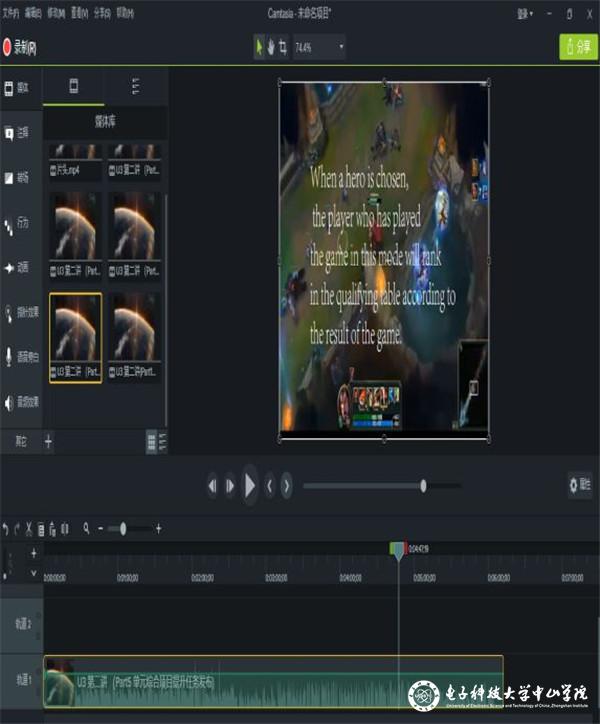
Task: Click the previous frame playback button
Action: (x=212, y=486)
